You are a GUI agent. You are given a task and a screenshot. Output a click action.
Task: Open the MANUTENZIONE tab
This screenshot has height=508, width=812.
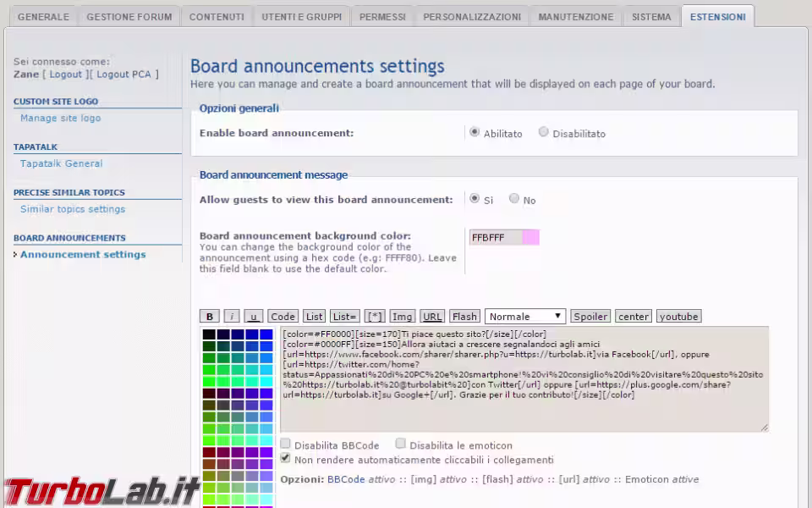coord(576,17)
